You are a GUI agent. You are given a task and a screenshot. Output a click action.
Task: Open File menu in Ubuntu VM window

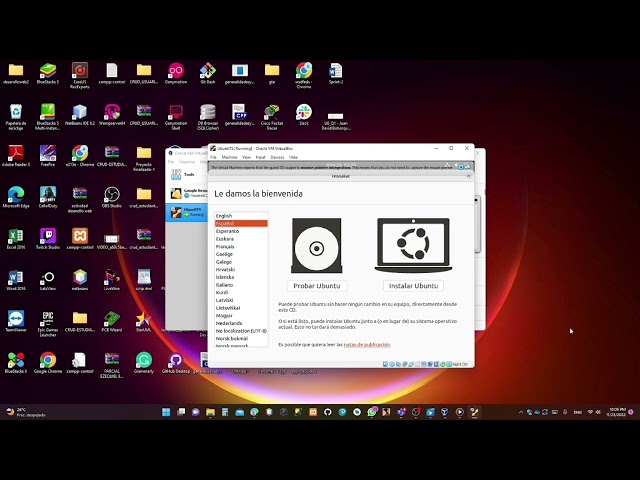(213, 157)
